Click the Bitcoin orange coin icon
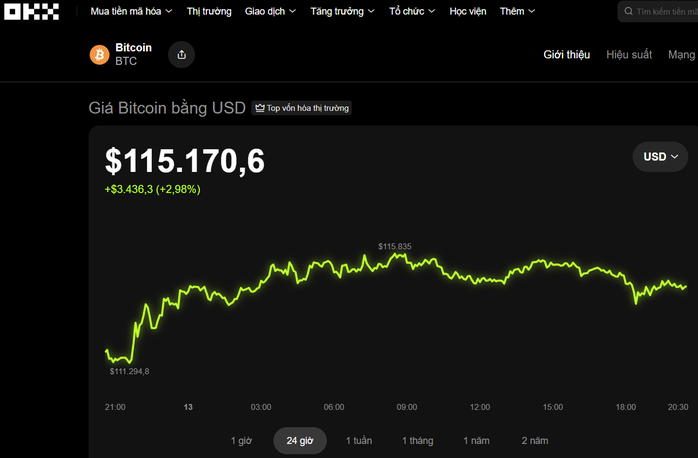The width and height of the screenshot is (698, 458). point(99,55)
